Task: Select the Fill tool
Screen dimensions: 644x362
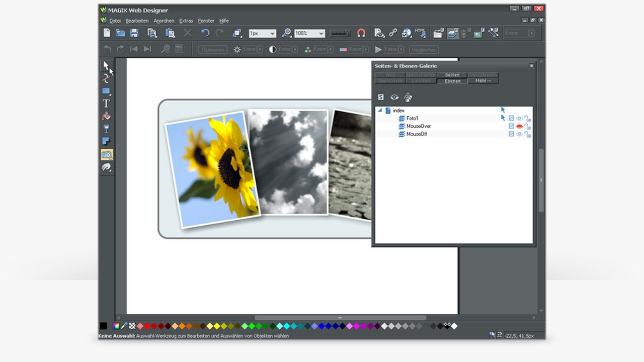Action: click(x=106, y=116)
